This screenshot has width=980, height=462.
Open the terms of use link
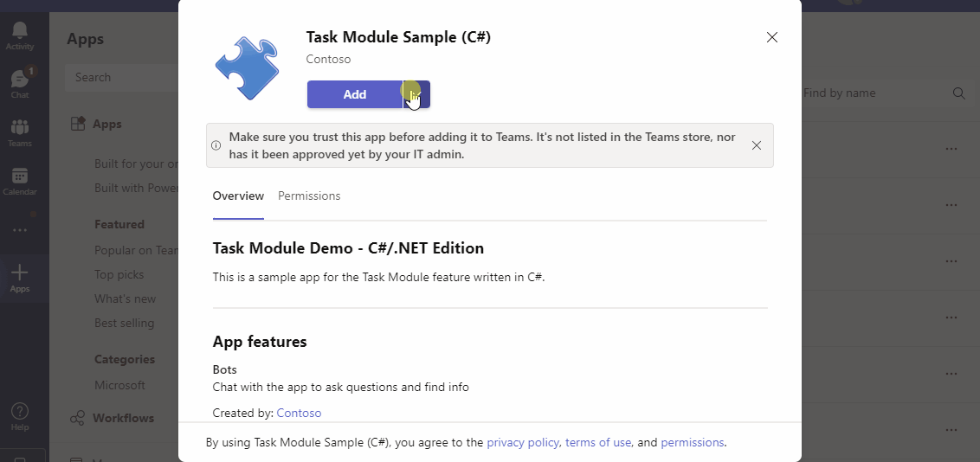tap(598, 442)
